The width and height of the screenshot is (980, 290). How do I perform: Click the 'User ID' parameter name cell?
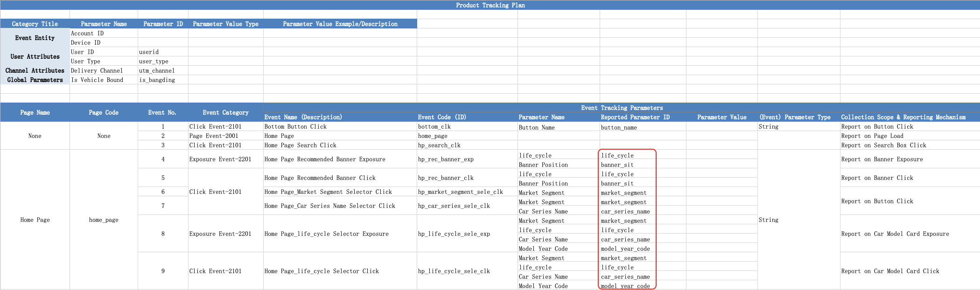(104, 52)
